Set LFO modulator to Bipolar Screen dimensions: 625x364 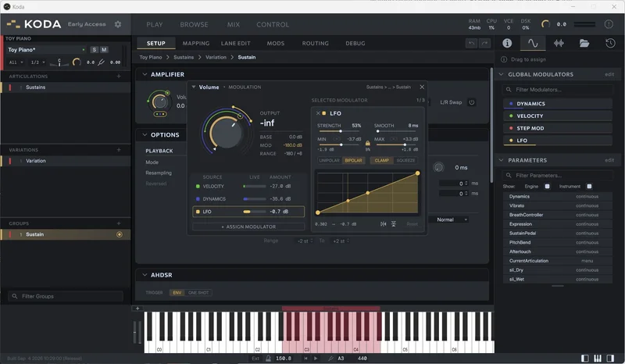[x=353, y=160]
